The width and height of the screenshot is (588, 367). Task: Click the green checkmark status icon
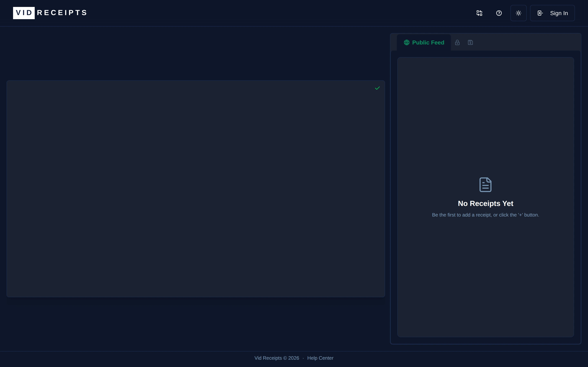click(377, 88)
